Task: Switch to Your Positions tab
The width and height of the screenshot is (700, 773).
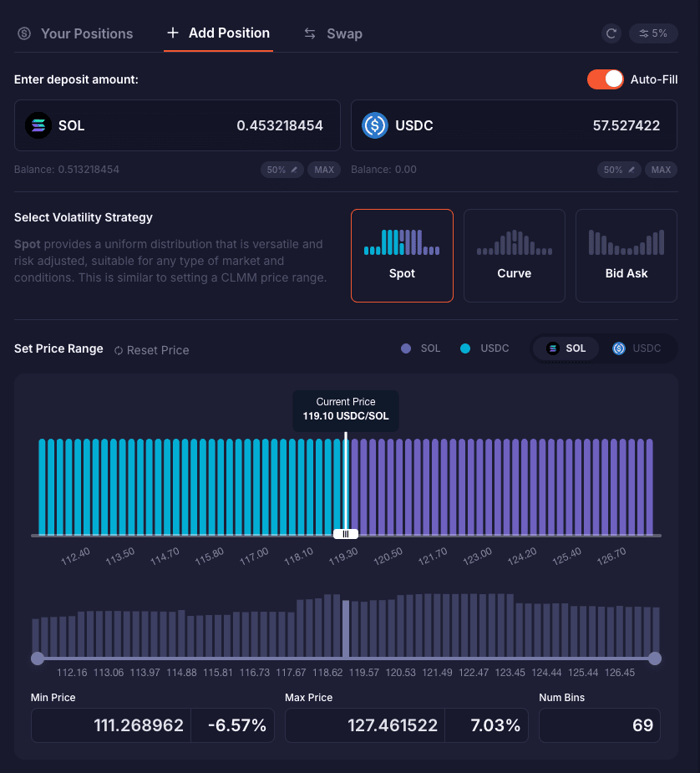Action: 75,33
